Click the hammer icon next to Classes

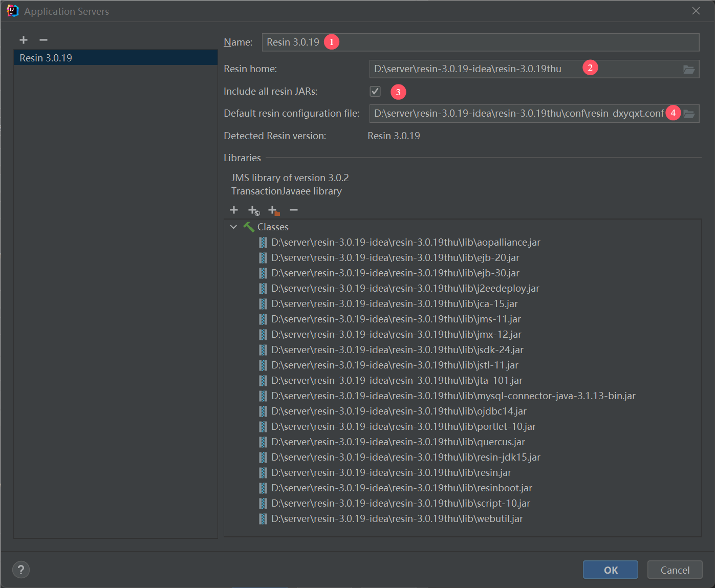(249, 227)
